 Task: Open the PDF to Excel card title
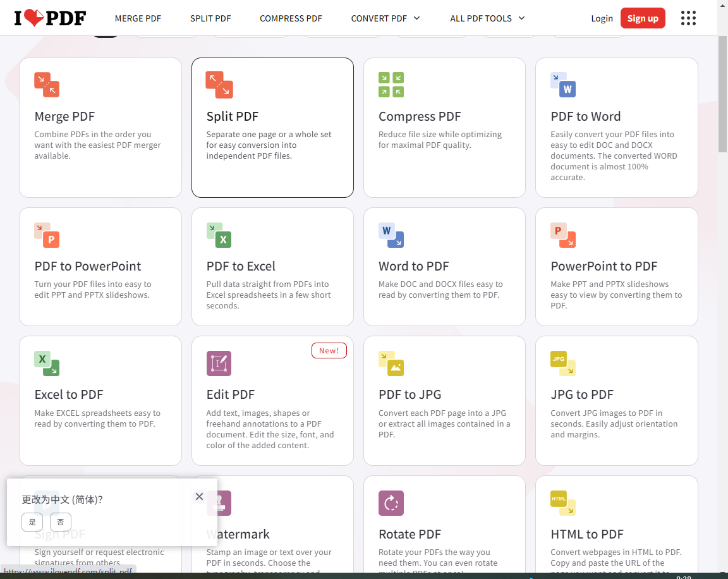[x=241, y=267]
